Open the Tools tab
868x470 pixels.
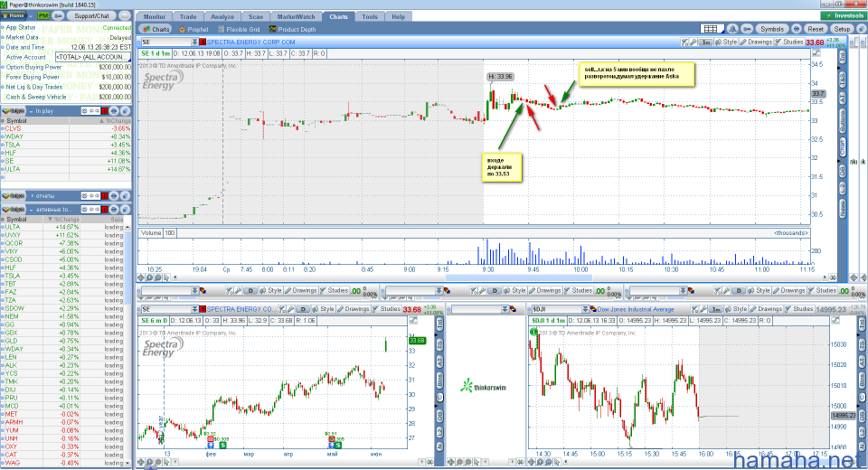pyautogui.click(x=370, y=16)
